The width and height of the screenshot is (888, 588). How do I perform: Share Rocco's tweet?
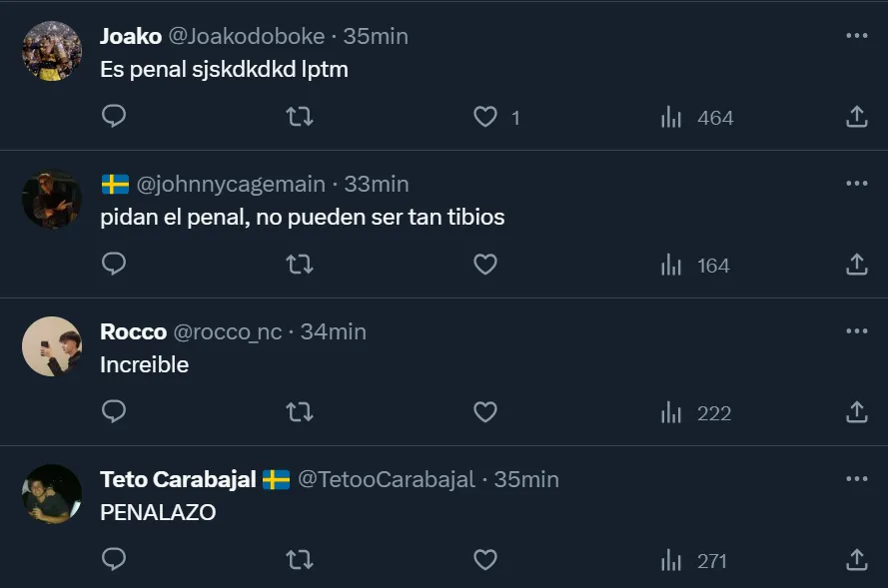pos(856,412)
